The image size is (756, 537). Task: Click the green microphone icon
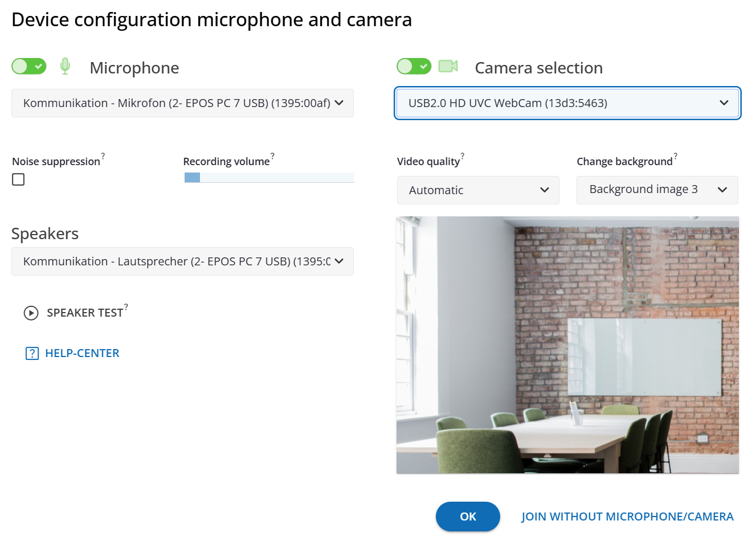[66, 67]
